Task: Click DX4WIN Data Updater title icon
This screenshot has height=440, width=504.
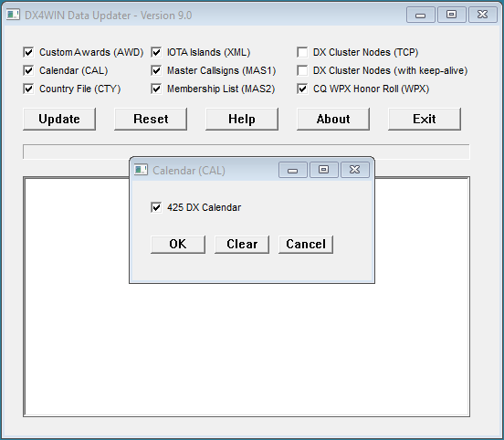Action: pyautogui.click(x=13, y=15)
